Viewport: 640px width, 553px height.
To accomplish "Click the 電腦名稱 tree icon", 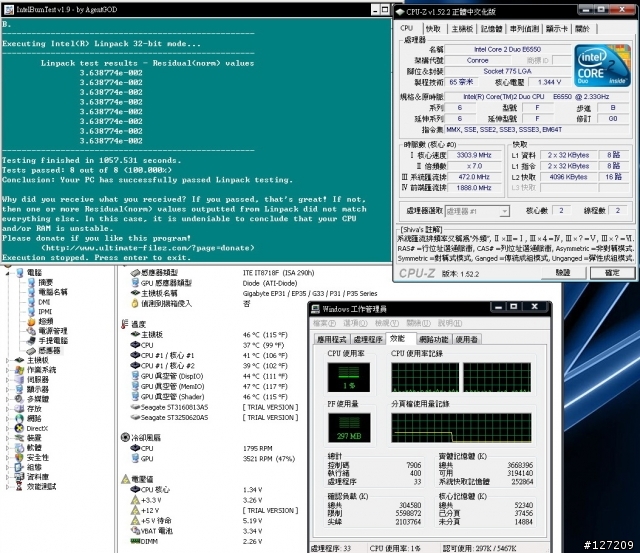I will click(x=31, y=292).
